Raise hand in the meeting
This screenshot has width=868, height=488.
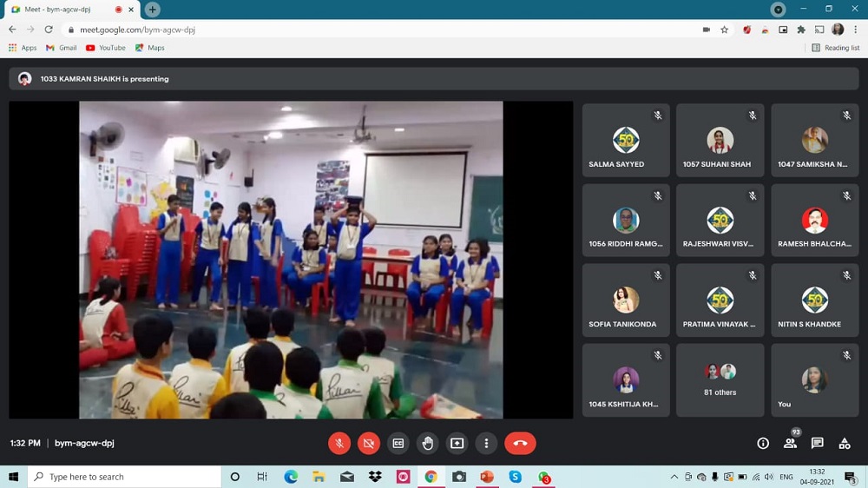[428, 443]
